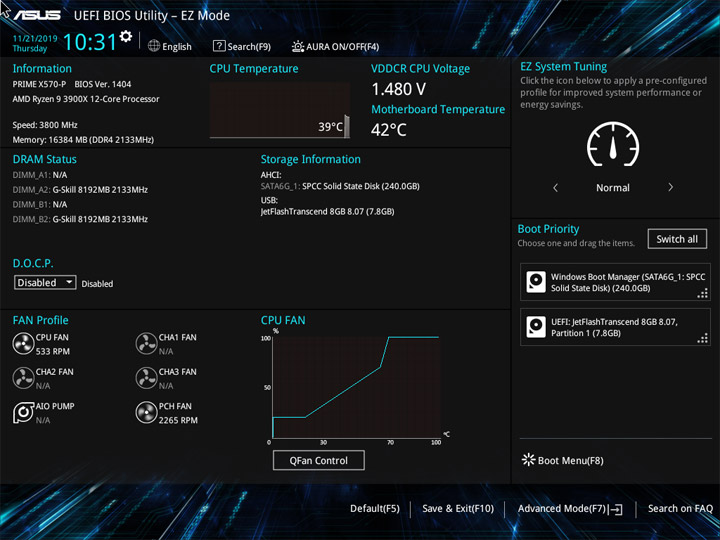Click Default(F5)

[x=375, y=509]
